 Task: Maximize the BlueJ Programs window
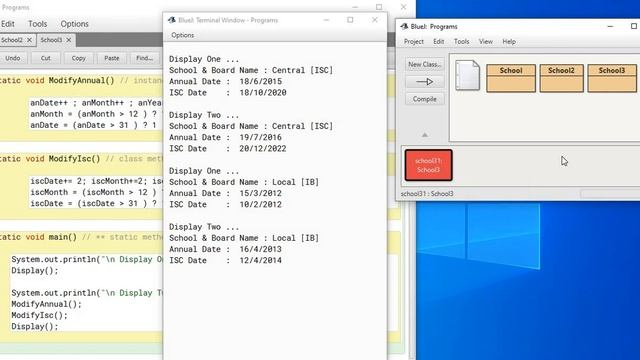[633, 26]
